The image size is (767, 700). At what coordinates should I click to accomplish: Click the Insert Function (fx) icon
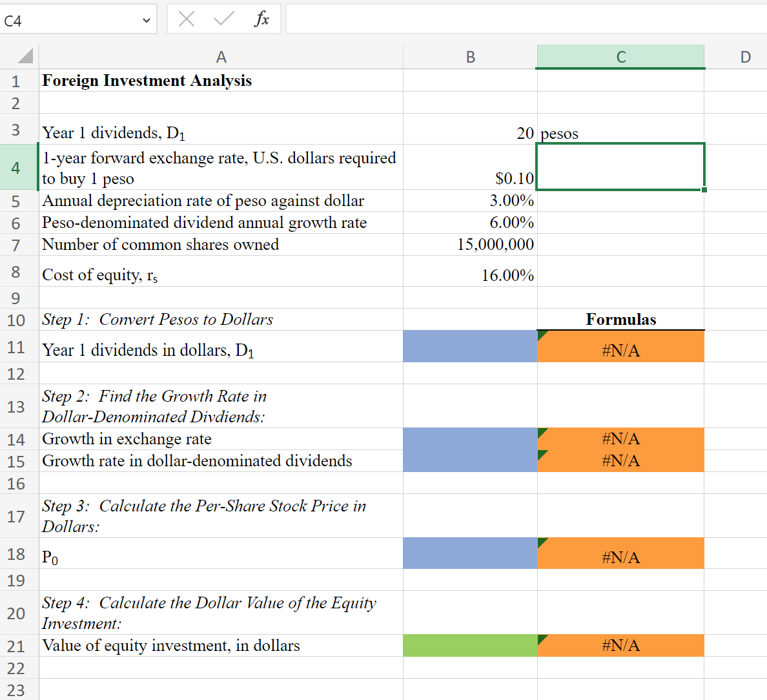[263, 19]
